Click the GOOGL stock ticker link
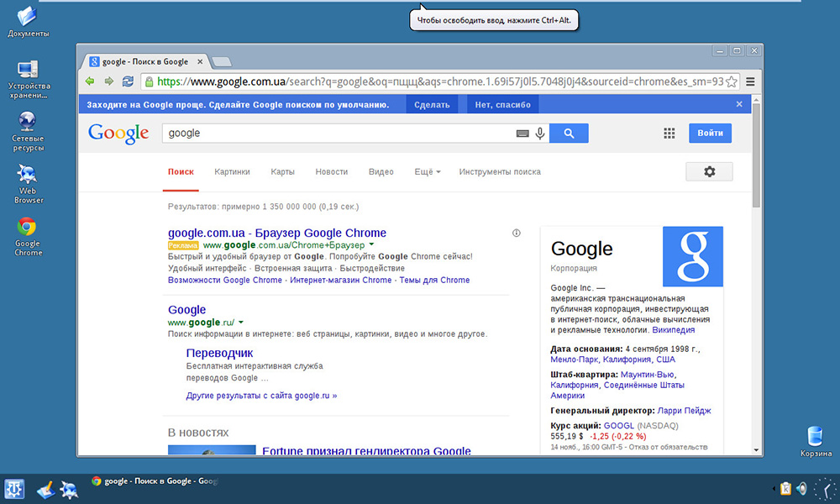Image resolution: width=840 pixels, height=504 pixels. click(619, 426)
